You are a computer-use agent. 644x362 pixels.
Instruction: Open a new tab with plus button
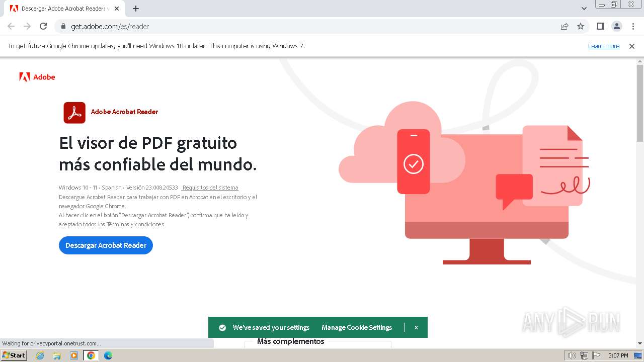pos(136,9)
